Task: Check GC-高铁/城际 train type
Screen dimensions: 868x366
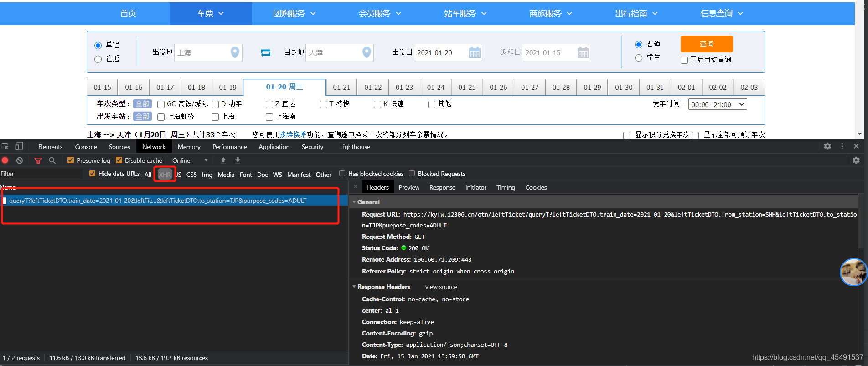Action: 161,104
